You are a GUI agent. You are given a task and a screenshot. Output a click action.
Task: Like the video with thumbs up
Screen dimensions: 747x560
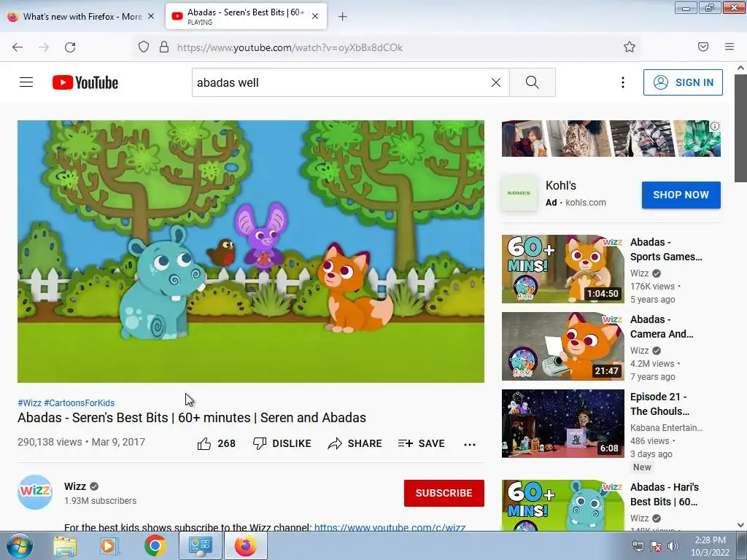(217, 443)
